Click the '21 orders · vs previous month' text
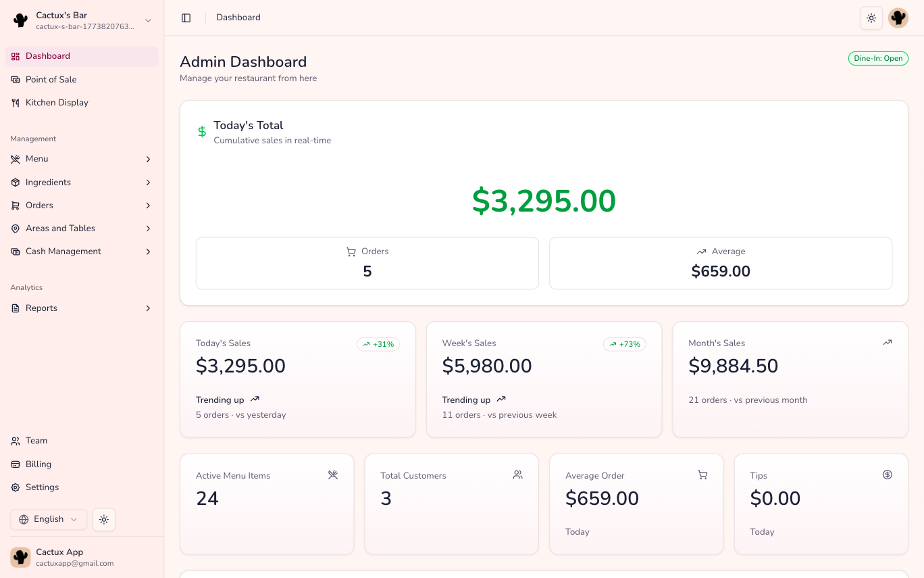Screen dimensions: 924x578 tap(748, 400)
